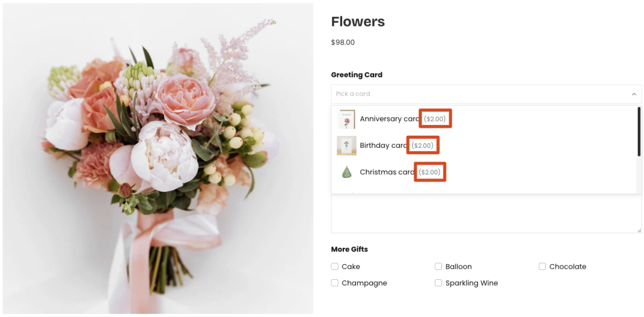Screen dimensions: 644x317
Task: Check the Sparkling Wine option
Action: click(438, 283)
